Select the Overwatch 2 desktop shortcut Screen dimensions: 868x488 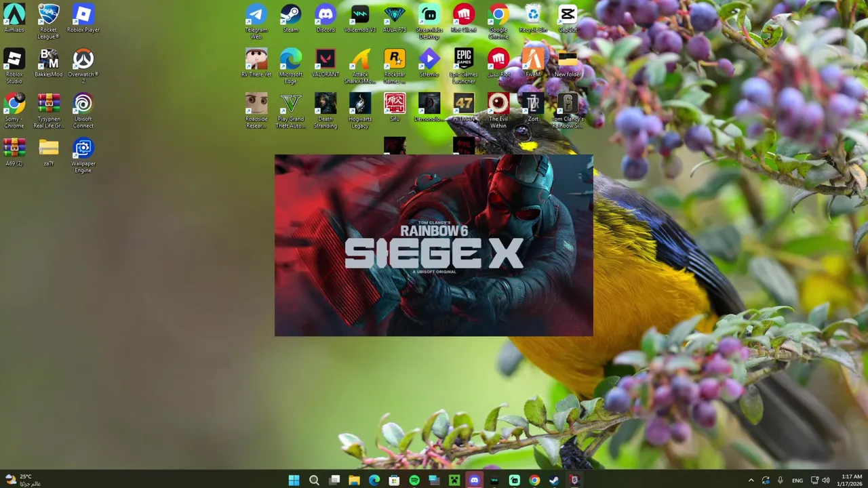[83, 66]
